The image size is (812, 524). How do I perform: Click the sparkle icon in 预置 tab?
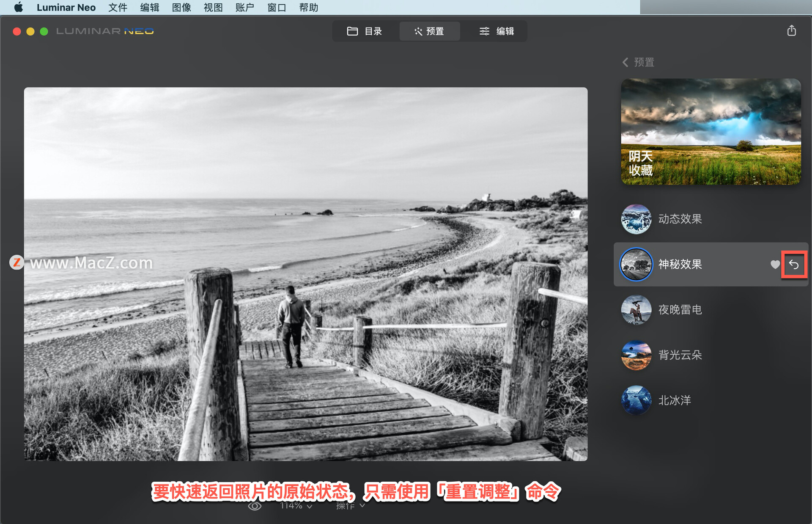(418, 31)
